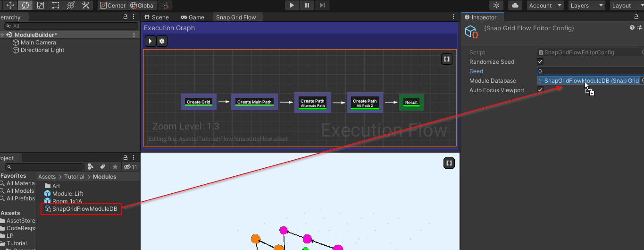Select the Scale tool
The image size is (644, 250).
pos(41,5)
